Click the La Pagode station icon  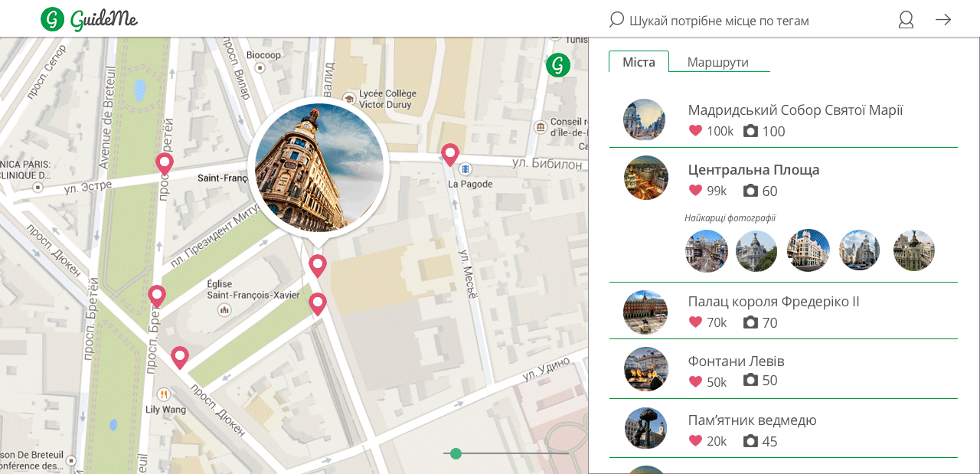pos(465,168)
